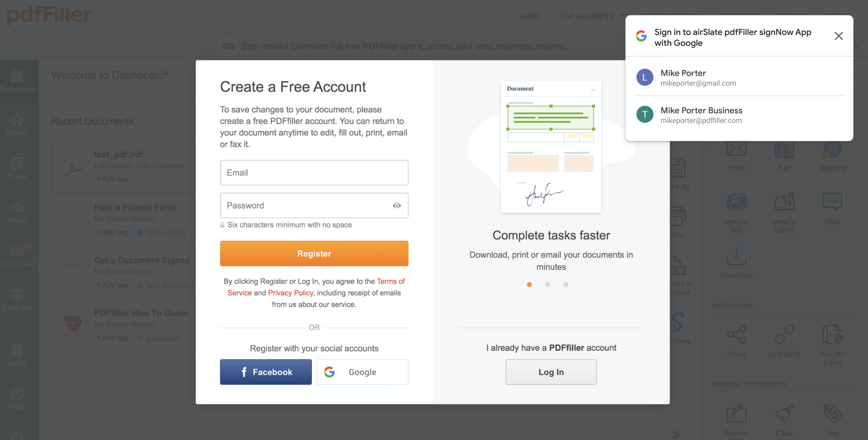The image size is (868, 440).
Task: Select third carousel dot indicator
Action: (566, 284)
